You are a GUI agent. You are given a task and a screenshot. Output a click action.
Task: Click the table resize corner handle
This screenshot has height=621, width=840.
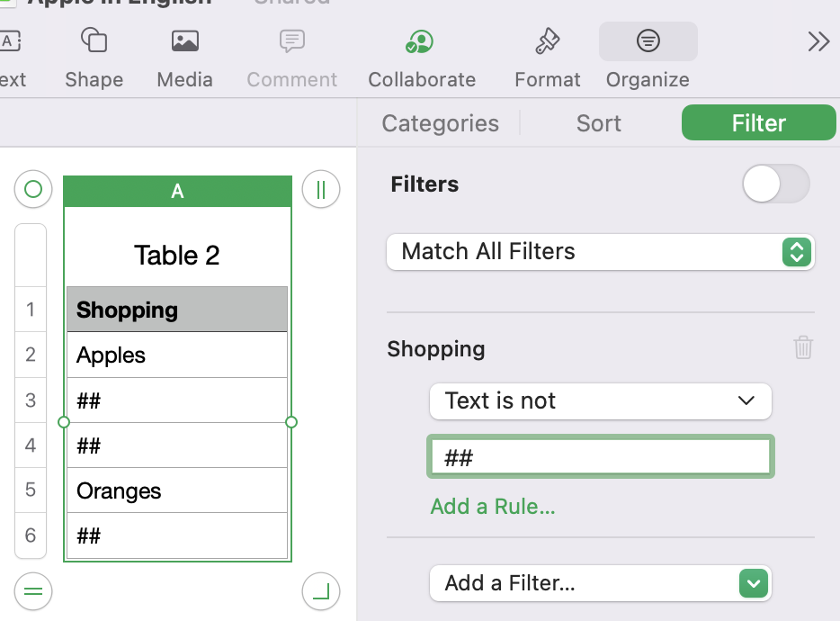[321, 591]
